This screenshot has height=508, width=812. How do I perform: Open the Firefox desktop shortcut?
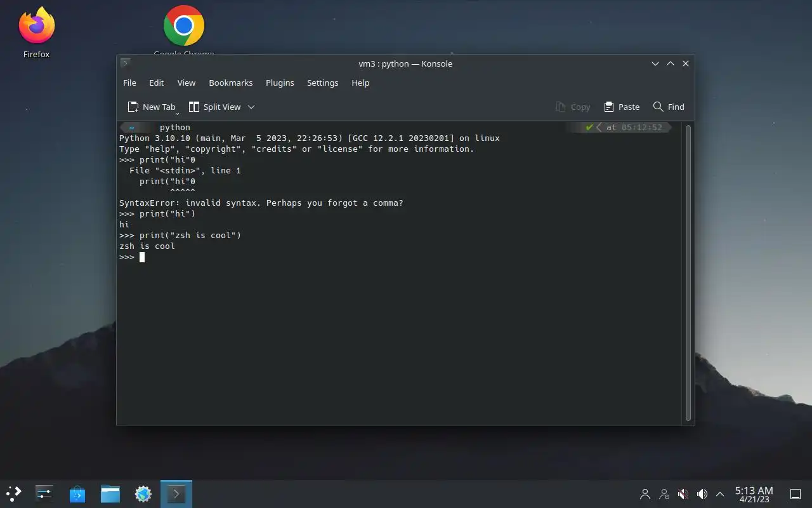(x=36, y=33)
